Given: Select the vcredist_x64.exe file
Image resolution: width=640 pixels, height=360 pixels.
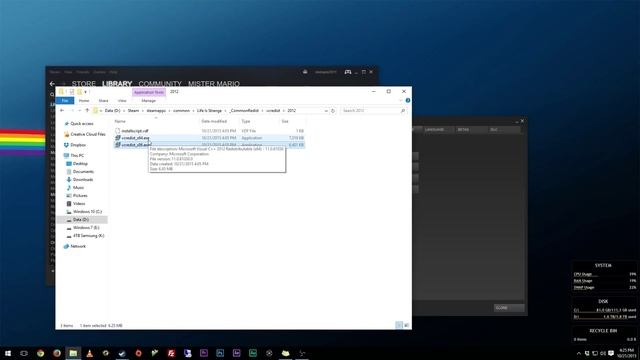Looking at the screenshot, I should point(136,138).
